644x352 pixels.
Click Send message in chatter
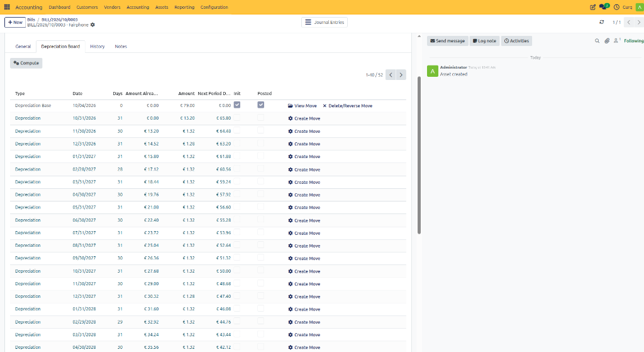pyautogui.click(x=447, y=41)
